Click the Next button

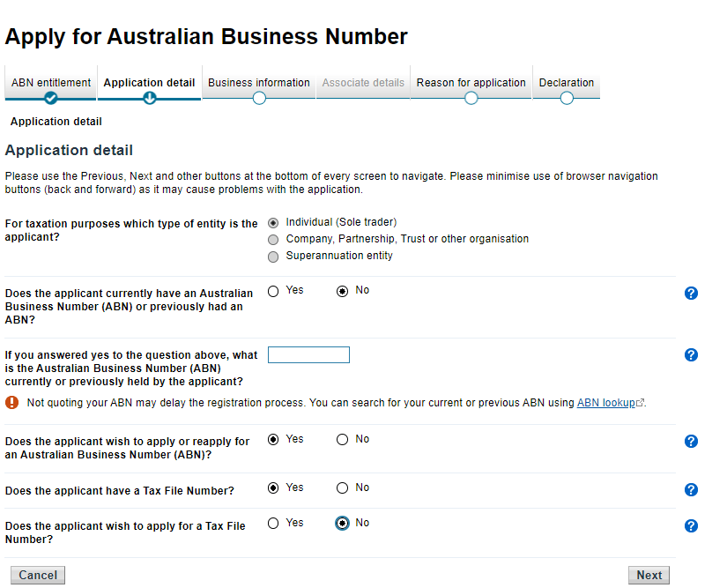(x=649, y=575)
